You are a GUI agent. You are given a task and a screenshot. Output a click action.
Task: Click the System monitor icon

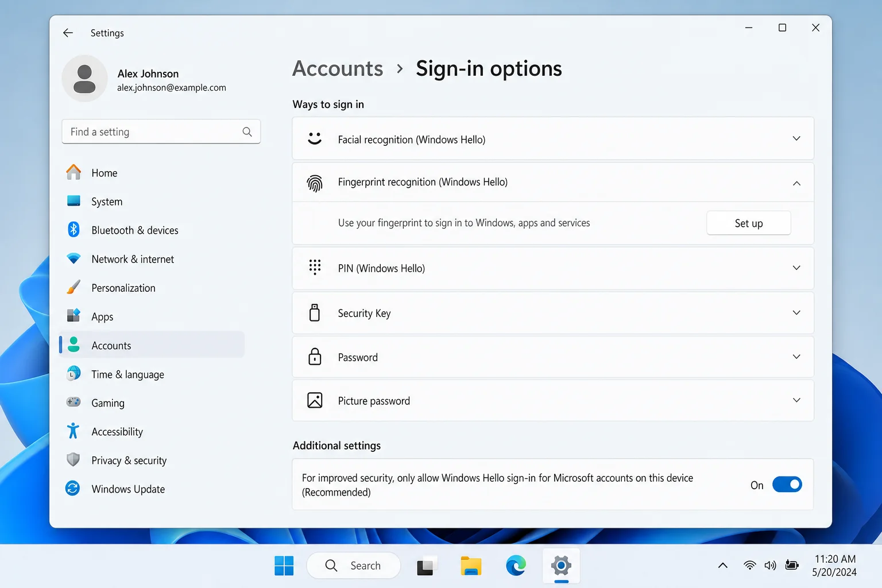[73, 201]
